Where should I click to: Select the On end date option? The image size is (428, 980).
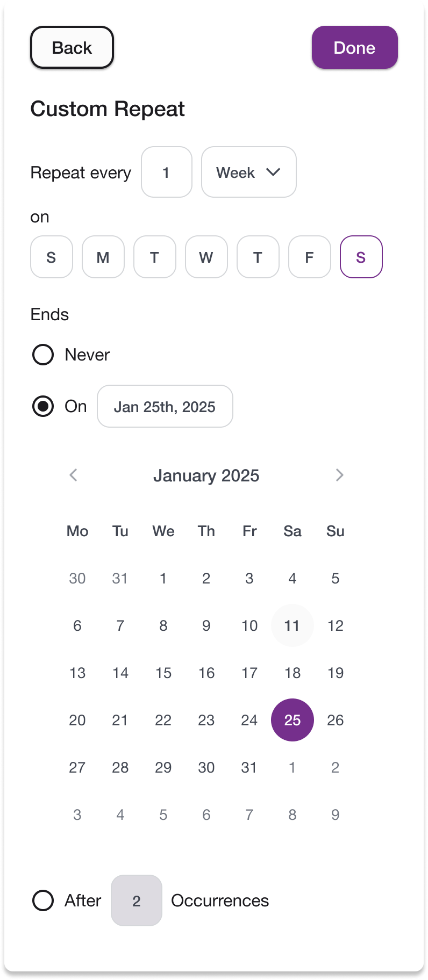[x=42, y=406]
